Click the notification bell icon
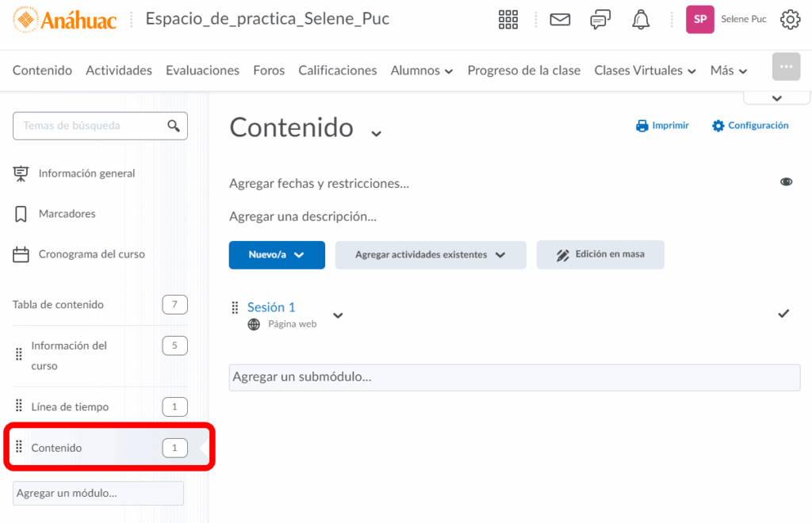Screen dimensions: 812x523 [x=641, y=20]
